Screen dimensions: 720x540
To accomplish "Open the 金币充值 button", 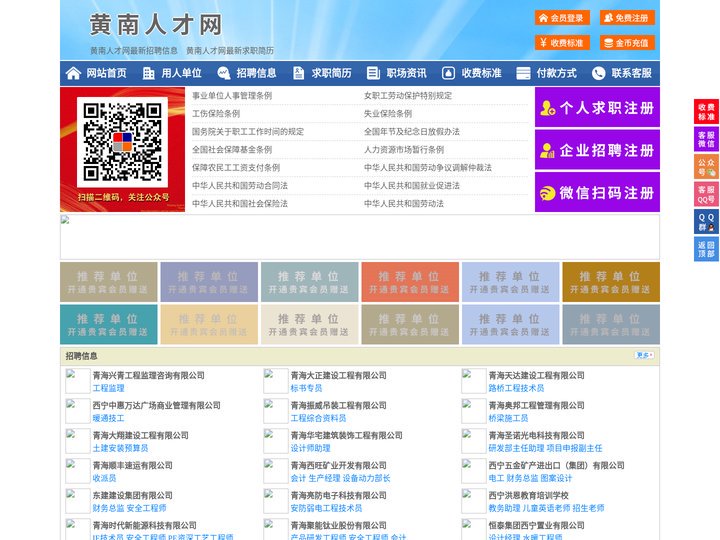I will (x=627, y=43).
